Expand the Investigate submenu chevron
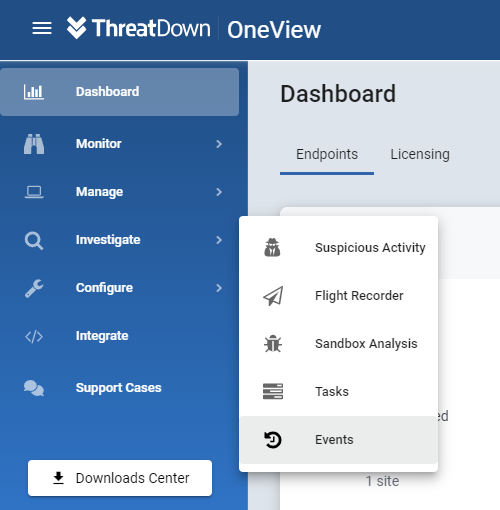The width and height of the screenshot is (500, 510). point(219,240)
